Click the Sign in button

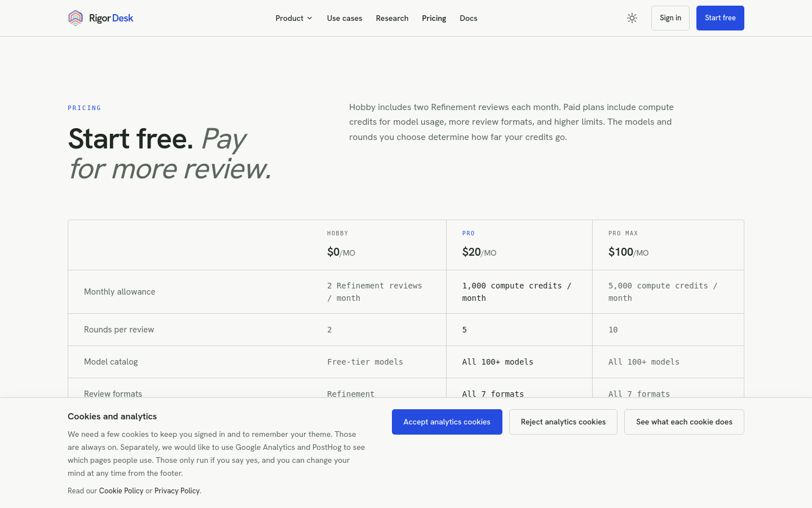pos(670,18)
